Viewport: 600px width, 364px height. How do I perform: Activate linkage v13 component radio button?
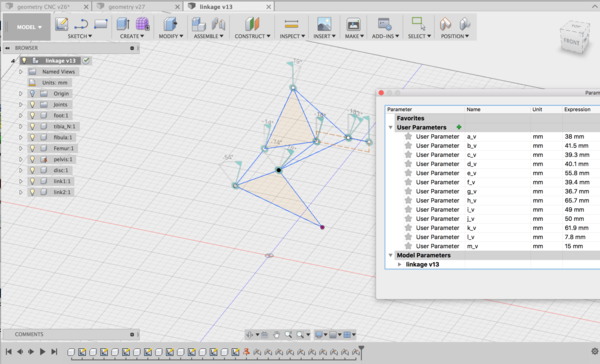click(86, 60)
